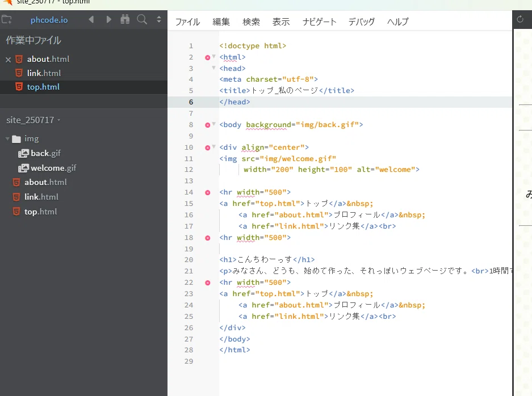532x396 pixels.
Task: Open welcome.gif in the file tree
Action: [x=53, y=168]
